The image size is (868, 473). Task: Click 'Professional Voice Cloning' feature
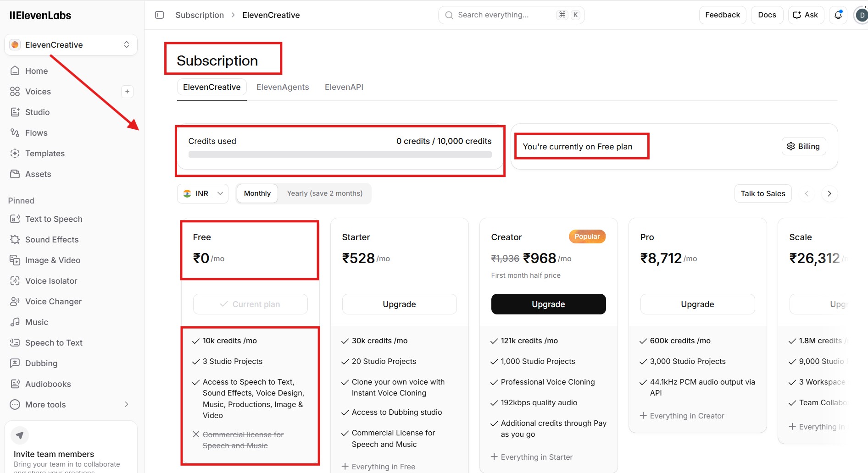[548, 382]
